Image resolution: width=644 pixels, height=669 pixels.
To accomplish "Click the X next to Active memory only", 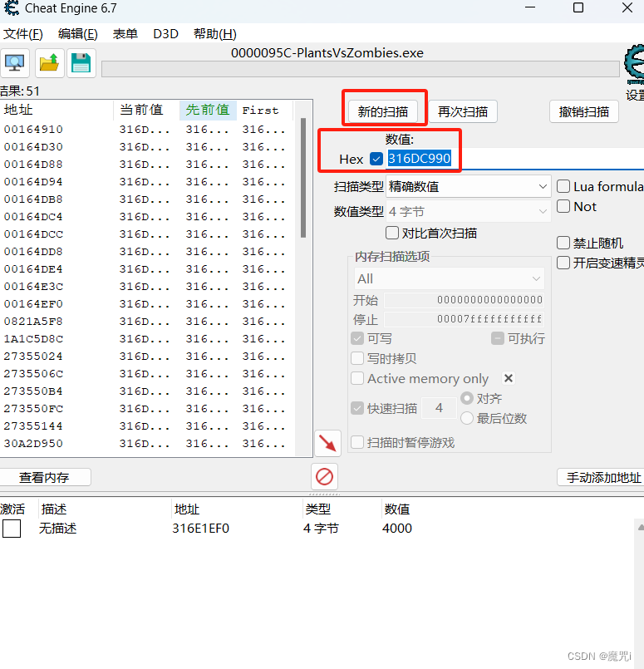I will click(508, 378).
